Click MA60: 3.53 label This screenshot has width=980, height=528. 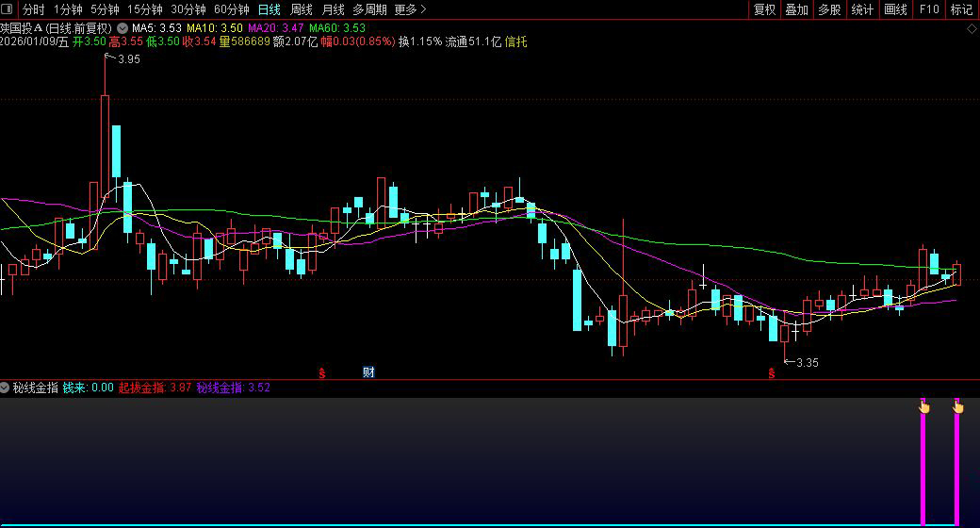click(337, 28)
